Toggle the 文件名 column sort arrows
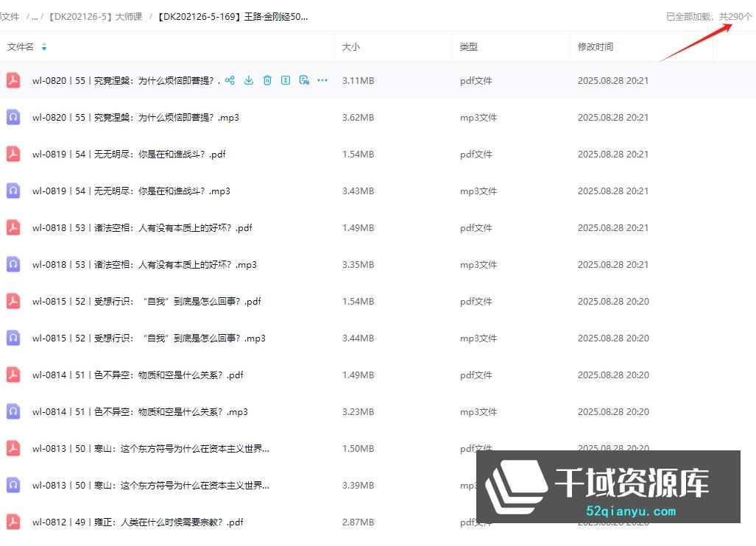This screenshot has height=546, width=756. [44, 47]
